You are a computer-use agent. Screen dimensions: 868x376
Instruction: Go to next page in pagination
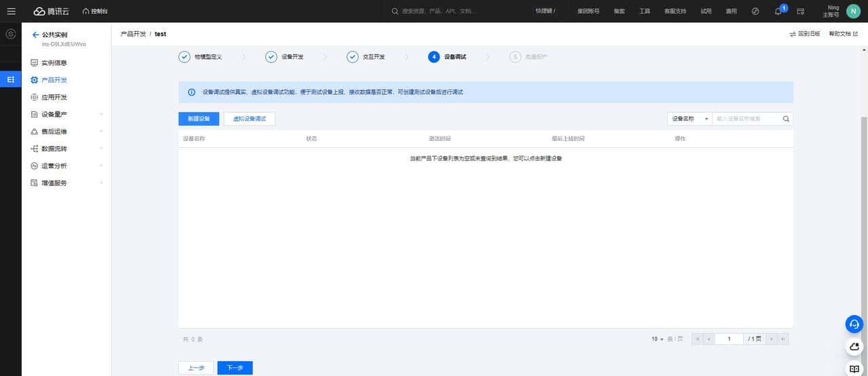tap(772, 339)
